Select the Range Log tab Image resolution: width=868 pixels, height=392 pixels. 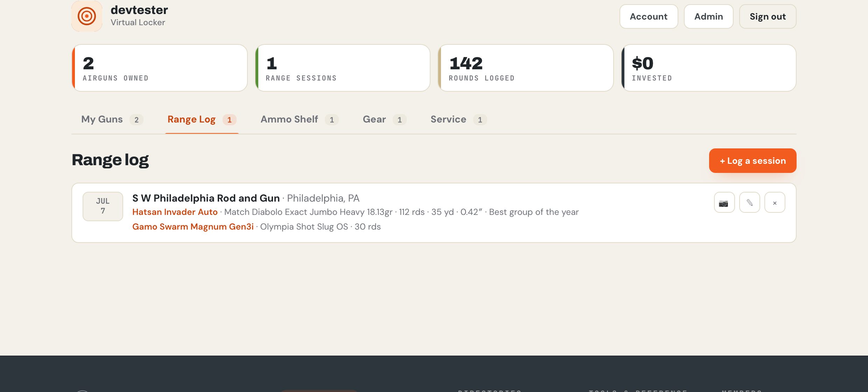[x=202, y=119]
